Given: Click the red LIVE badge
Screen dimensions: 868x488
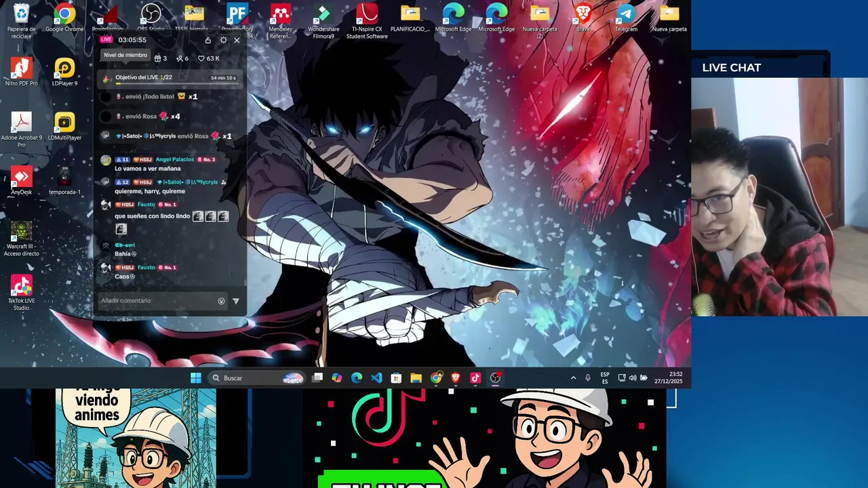Looking at the screenshot, I should click(106, 39).
